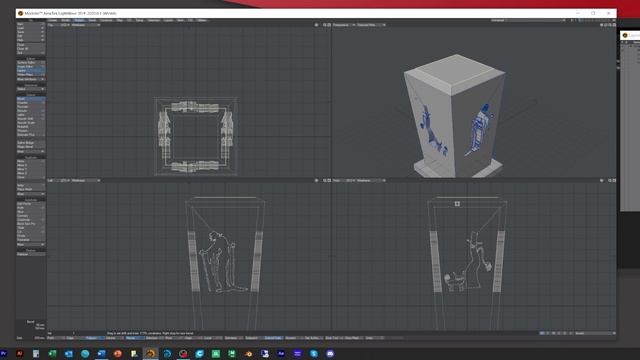
Task: Activate the Bevel tool
Action: coord(31,99)
